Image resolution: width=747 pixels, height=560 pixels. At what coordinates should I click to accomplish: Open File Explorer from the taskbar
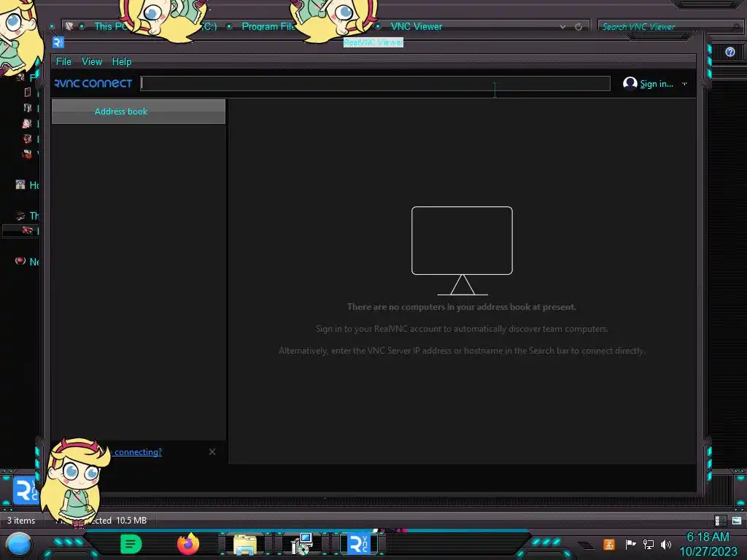pyautogui.click(x=245, y=544)
